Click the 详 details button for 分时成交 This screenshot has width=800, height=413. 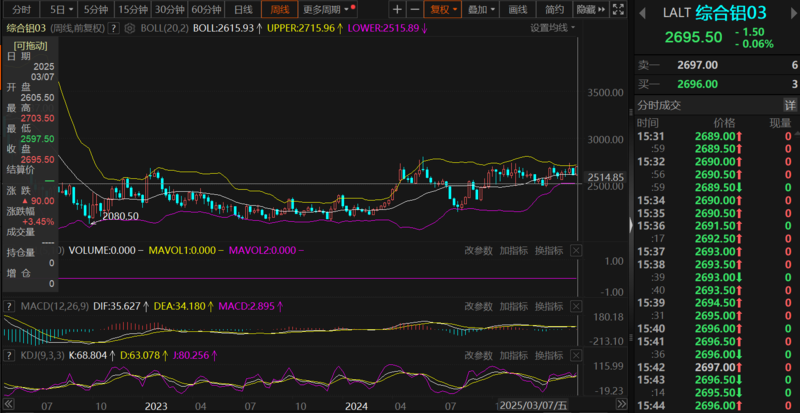pyautogui.click(x=790, y=105)
